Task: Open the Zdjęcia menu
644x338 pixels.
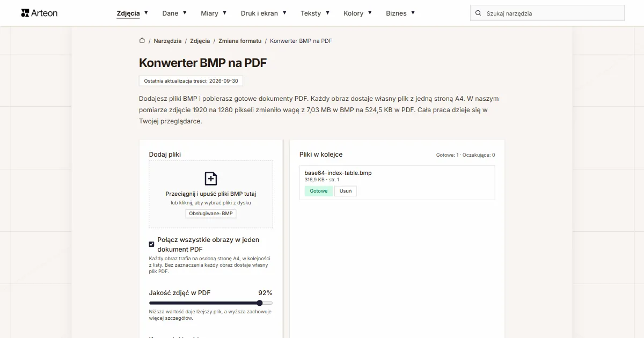Action: pos(128,13)
